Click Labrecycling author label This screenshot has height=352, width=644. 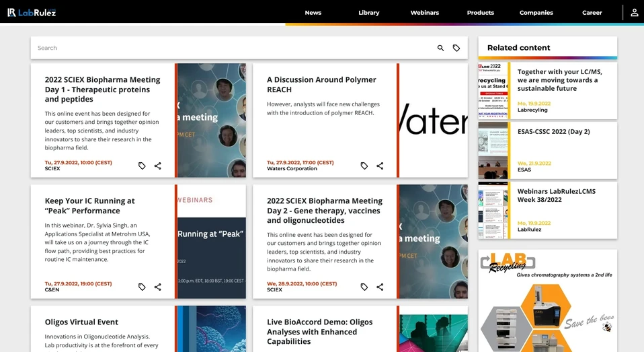pyautogui.click(x=532, y=110)
